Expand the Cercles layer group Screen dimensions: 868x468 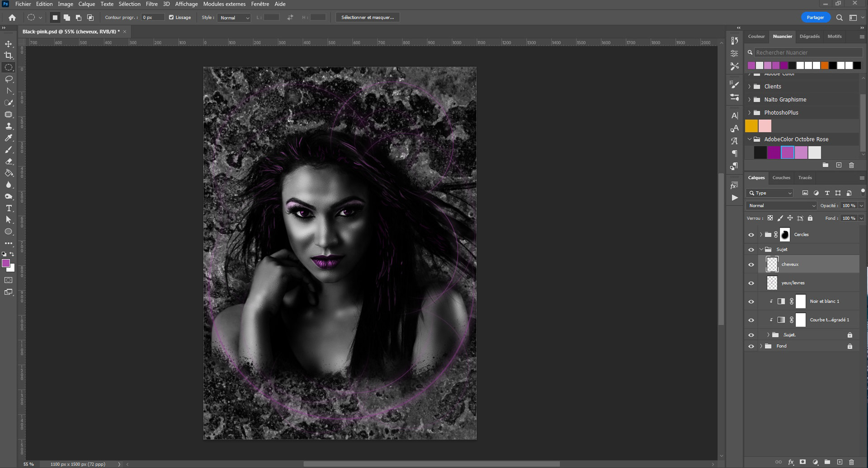click(x=761, y=234)
